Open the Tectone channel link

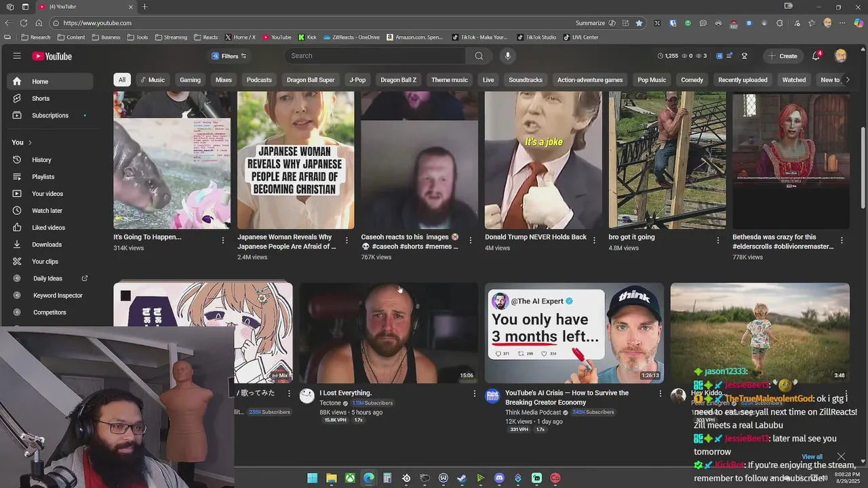(x=330, y=403)
